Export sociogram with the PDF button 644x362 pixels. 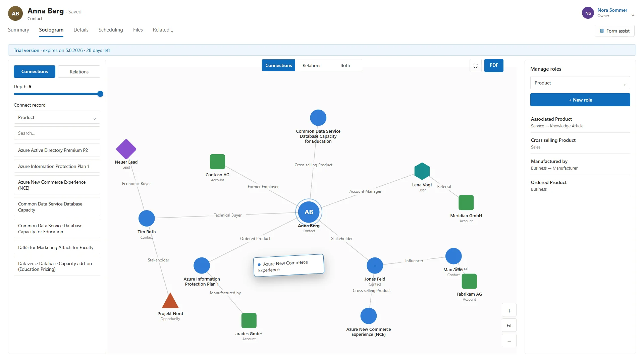(x=494, y=65)
